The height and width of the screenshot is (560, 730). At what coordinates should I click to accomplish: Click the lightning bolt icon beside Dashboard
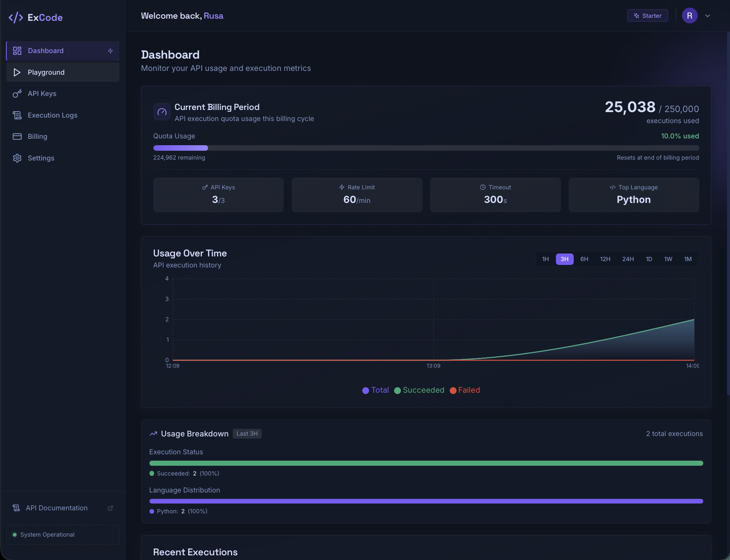110,51
